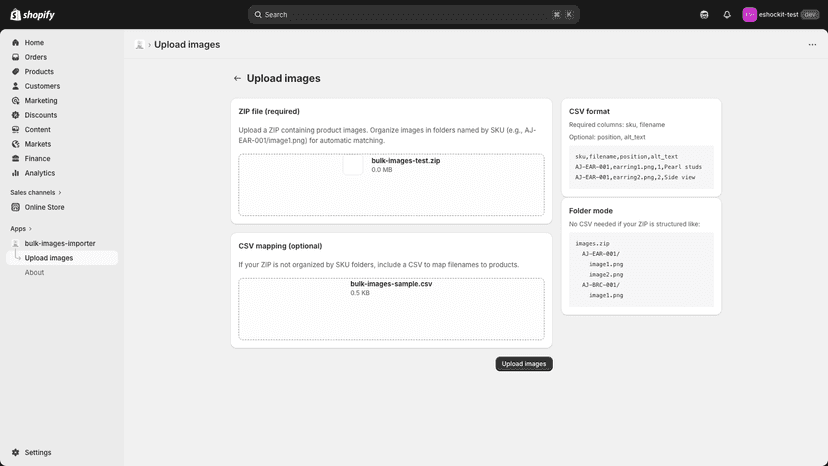This screenshot has height=466, width=828.
Task: Click the Marketing target icon
Action: (x=15, y=100)
